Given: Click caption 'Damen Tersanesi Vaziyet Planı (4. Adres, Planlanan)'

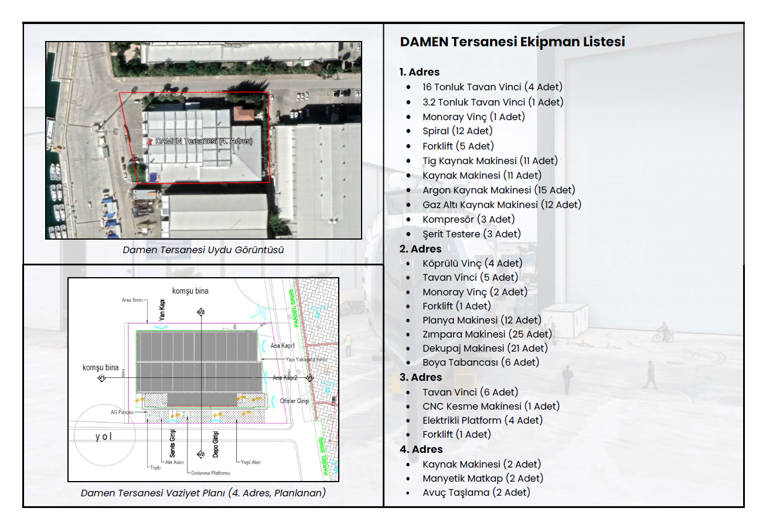Looking at the screenshot, I should 203,493.
